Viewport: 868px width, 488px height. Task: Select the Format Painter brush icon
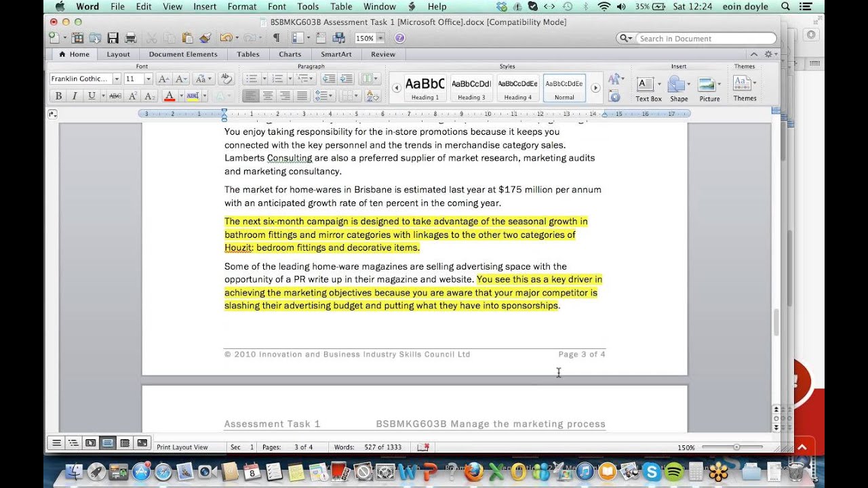pos(205,38)
